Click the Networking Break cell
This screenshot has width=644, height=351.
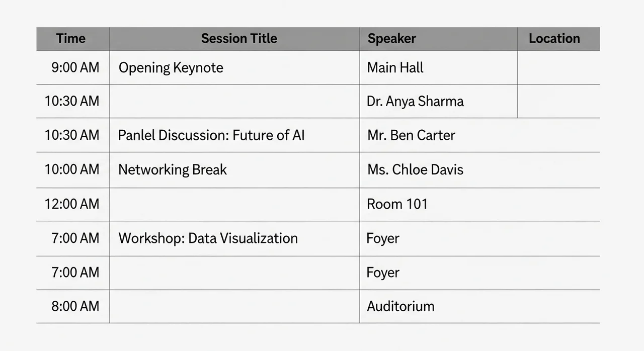(234, 169)
